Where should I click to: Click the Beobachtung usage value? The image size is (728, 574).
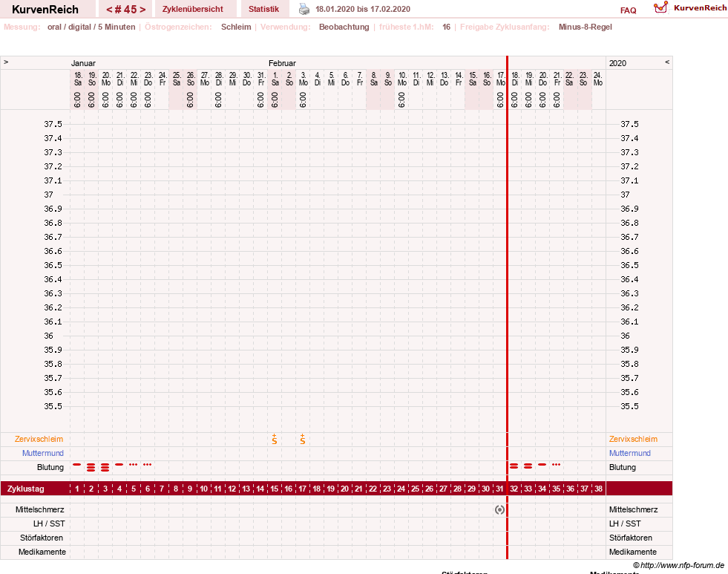pos(344,27)
